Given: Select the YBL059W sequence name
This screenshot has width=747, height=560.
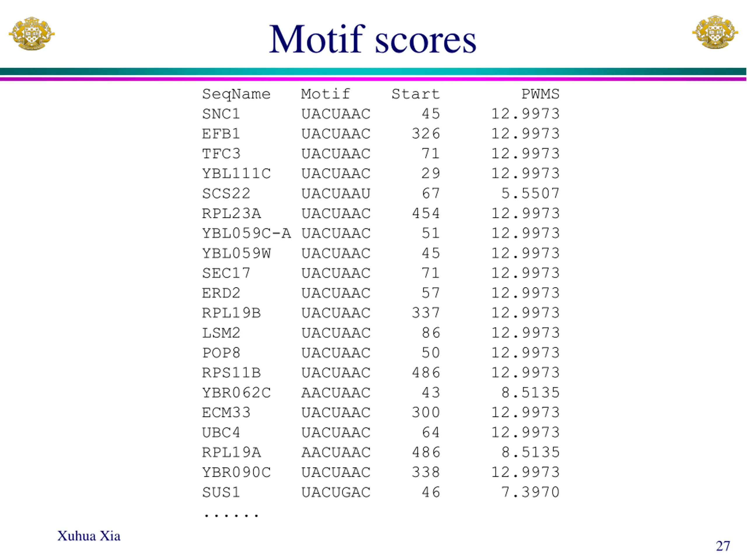Looking at the screenshot, I should click(236, 253).
